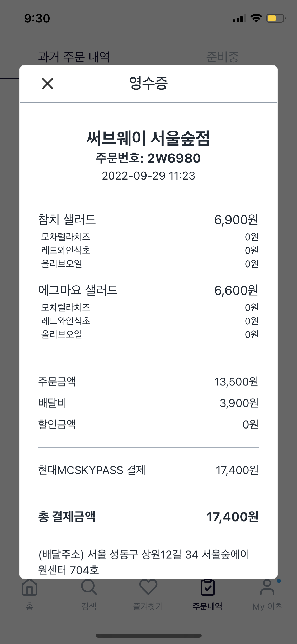Tap the delivery address text
This screenshot has width=297, height=644.
coord(144,562)
